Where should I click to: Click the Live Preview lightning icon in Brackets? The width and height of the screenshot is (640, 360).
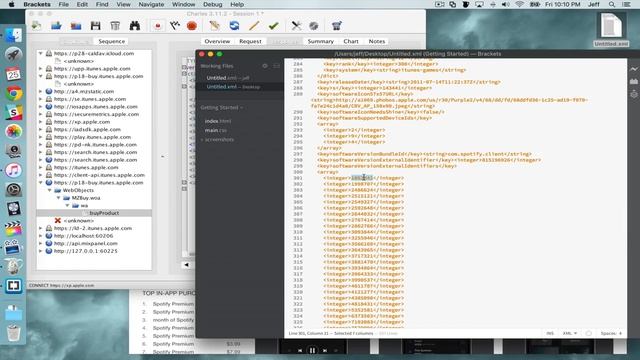[x=633, y=69]
